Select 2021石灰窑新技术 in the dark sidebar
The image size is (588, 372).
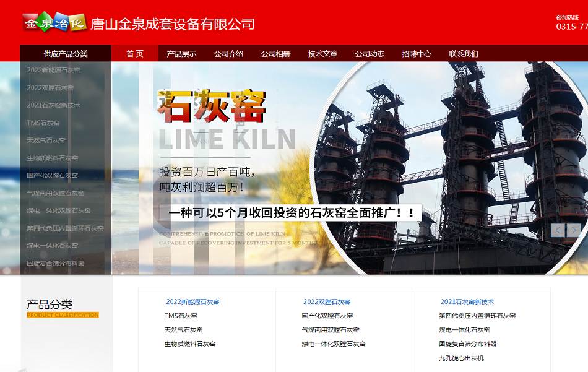pyautogui.click(x=53, y=105)
